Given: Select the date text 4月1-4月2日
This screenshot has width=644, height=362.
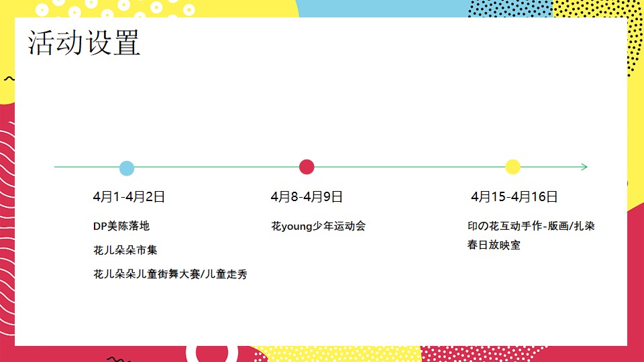Looking at the screenshot, I should click(x=129, y=196).
